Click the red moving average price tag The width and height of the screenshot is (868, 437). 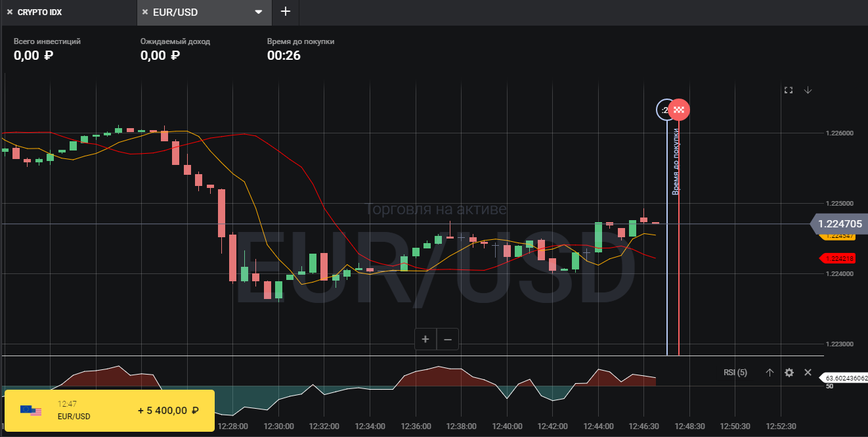point(838,258)
